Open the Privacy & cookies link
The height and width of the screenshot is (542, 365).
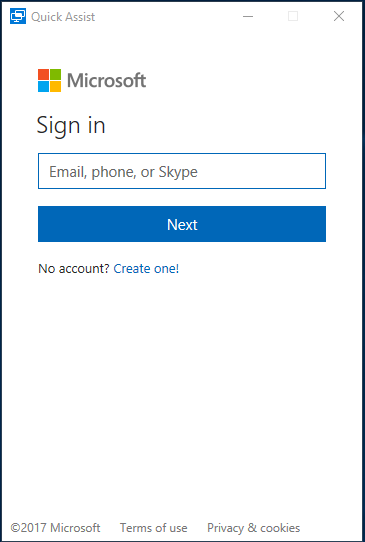tap(254, 528)
